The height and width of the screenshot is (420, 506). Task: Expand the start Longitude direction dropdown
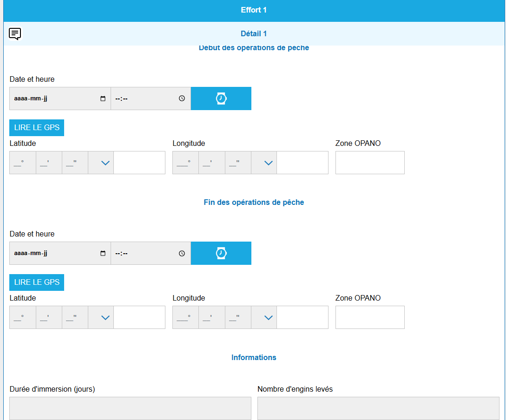click(x=268, y=163)
